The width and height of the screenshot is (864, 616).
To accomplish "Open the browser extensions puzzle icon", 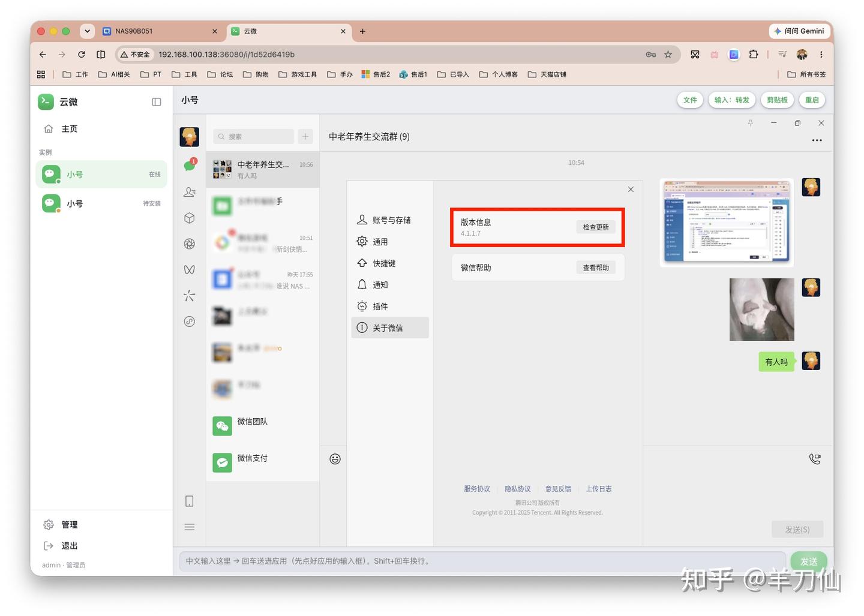I will click(x=754, y=55).
